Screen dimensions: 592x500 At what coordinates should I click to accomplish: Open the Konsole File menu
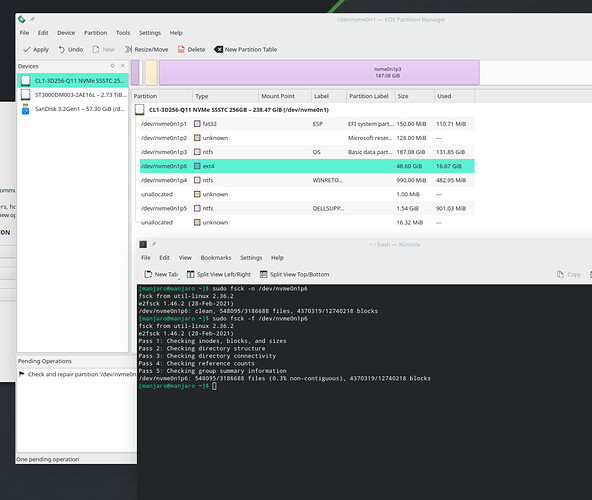[x=146, y=258]
